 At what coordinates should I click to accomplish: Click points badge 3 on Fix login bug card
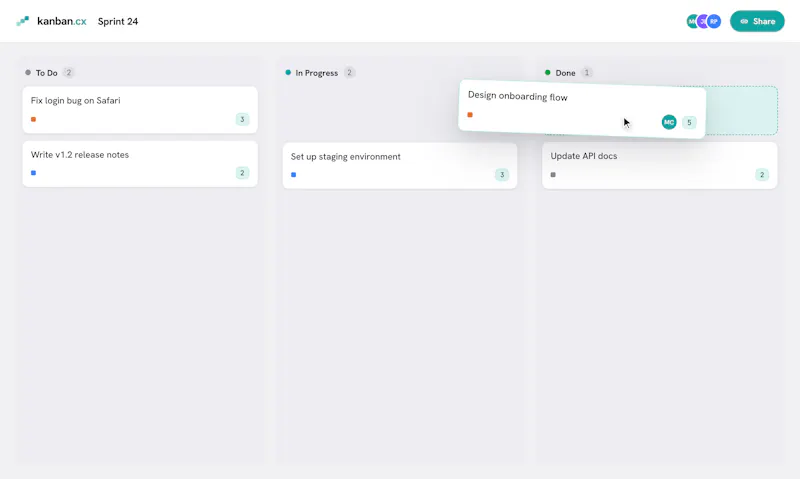point(242,119)
